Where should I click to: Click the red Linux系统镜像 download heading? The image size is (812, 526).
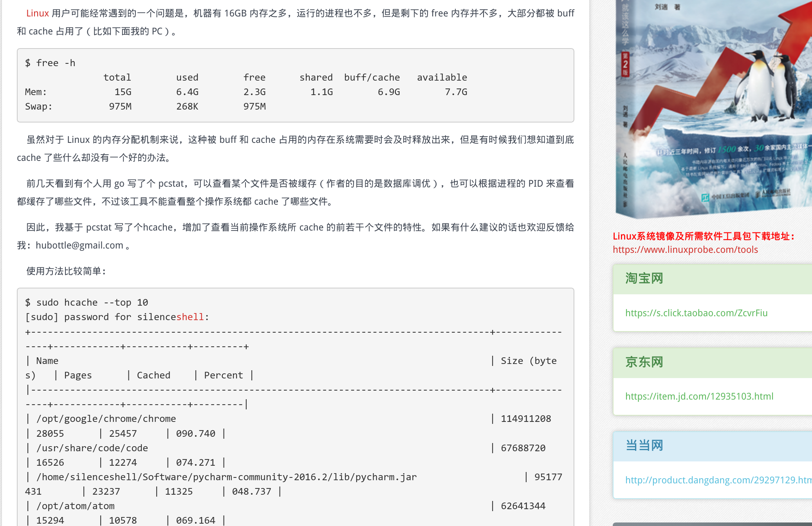point(704,236)
